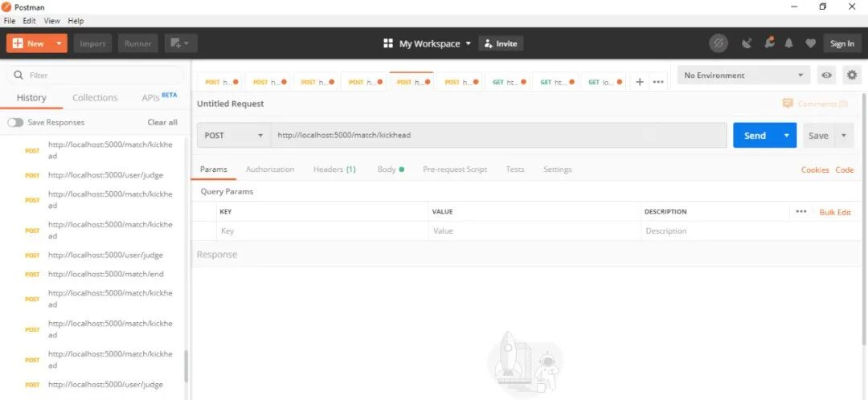Toggle the Save Responses switch

15,122
